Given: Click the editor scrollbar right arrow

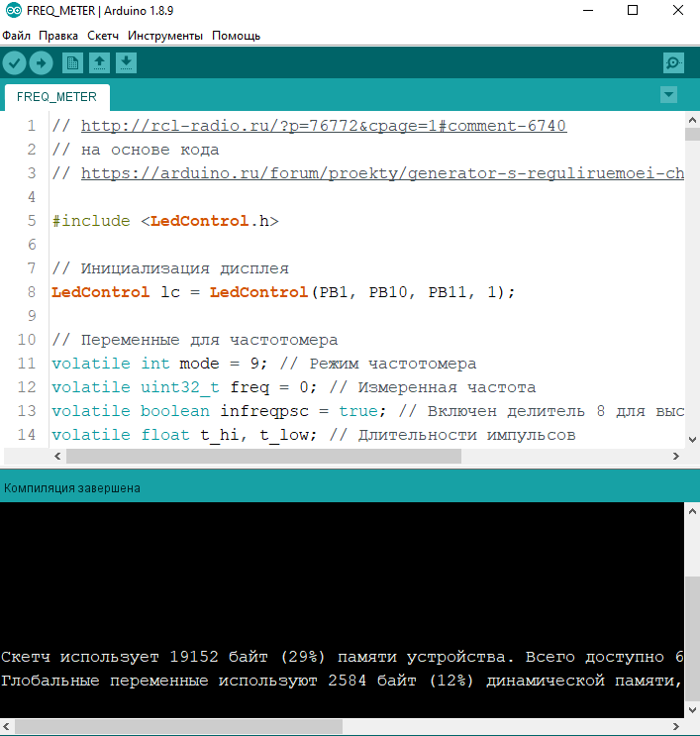Looking at the screenshot, I should coord(673,457).
